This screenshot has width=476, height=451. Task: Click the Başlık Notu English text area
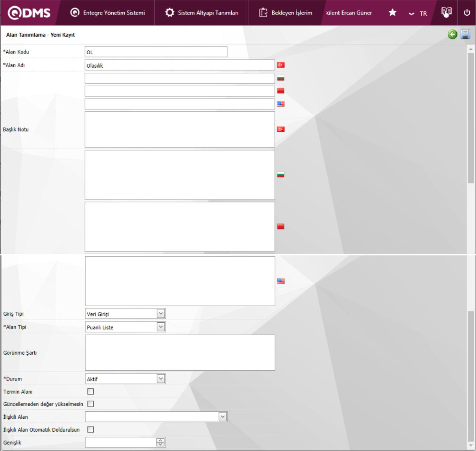(180, 281)
